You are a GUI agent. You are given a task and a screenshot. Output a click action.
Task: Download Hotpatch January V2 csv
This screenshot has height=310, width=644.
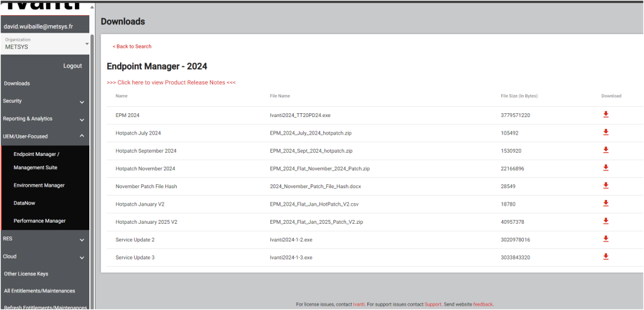[x=606, y=203]
